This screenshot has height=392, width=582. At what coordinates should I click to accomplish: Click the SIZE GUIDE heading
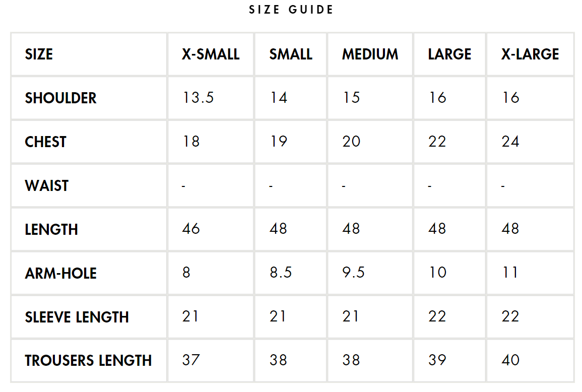click(x=291, y=10)
